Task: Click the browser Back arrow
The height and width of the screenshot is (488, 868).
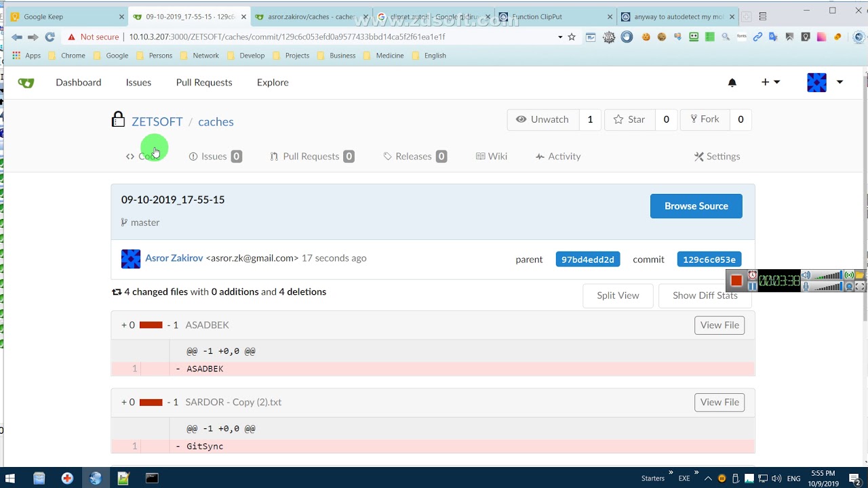Action: pyautogui.click(x=17, y=37)
